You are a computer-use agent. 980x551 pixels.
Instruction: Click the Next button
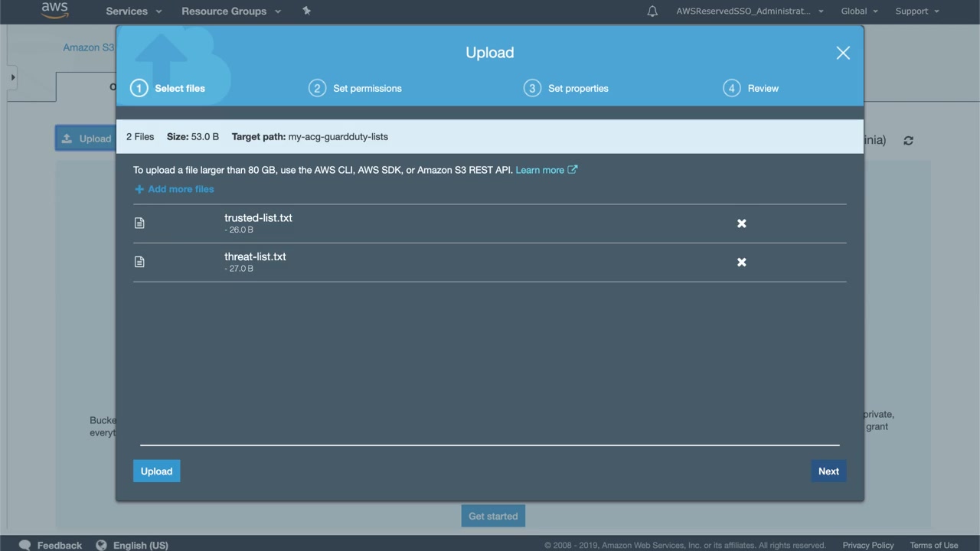click(828, 471)
